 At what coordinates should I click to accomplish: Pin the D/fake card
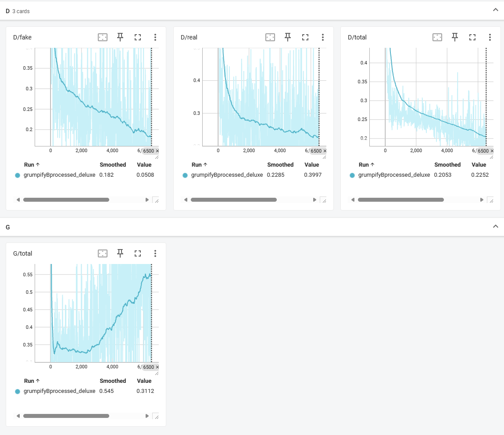(x=120, y=37)
